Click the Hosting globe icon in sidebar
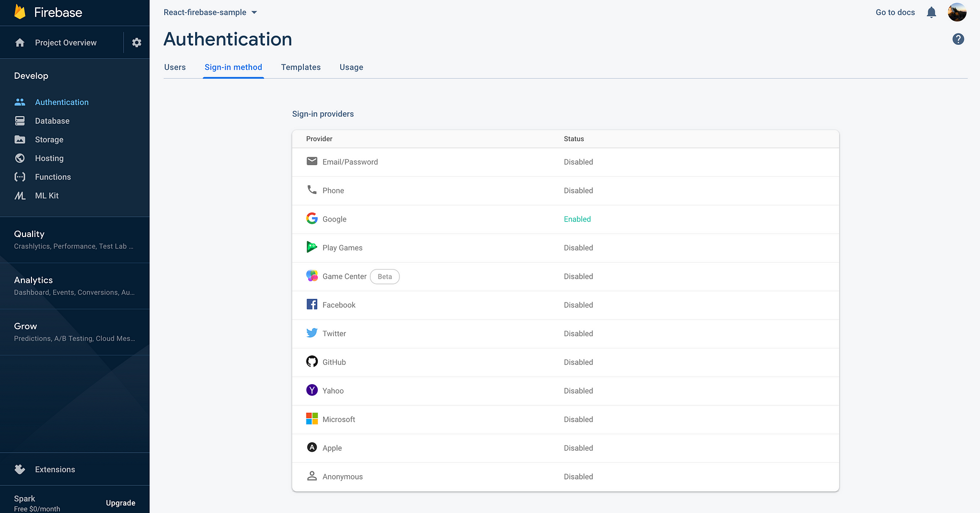980x513 pixels. pyautogui.click(x=20, y=158)
